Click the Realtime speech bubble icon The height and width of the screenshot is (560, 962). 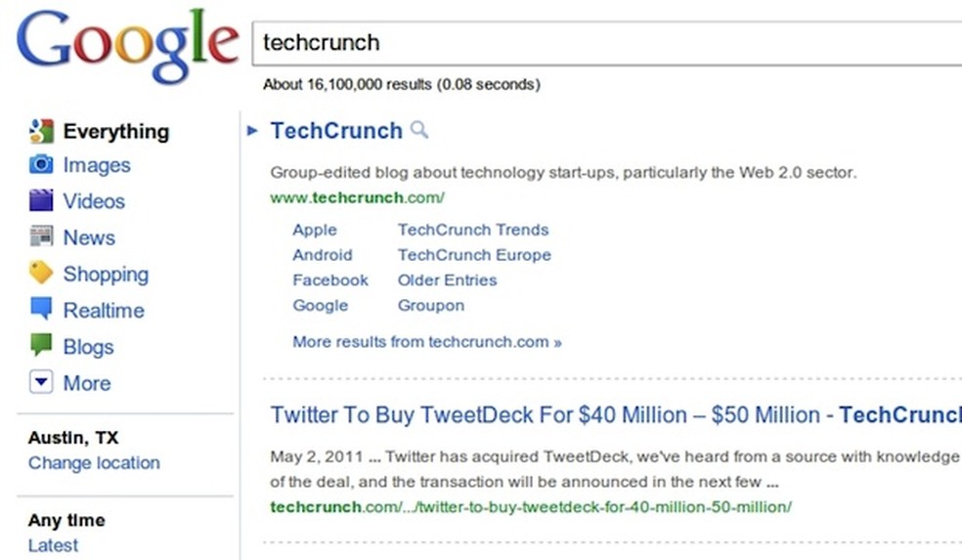point(41,310)
